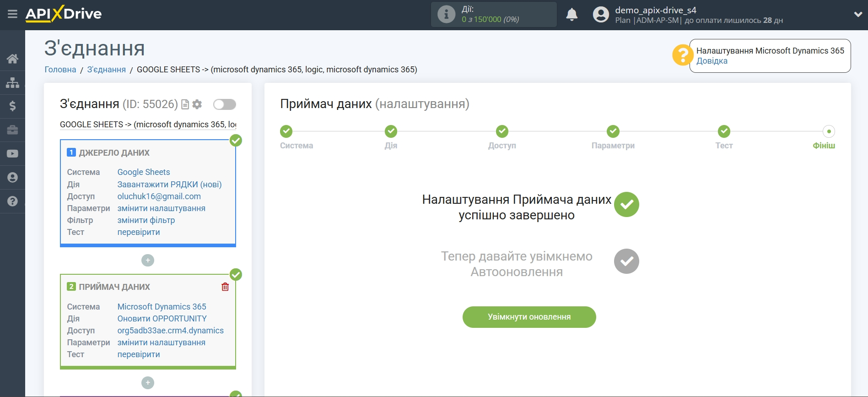Open Завантажити РЯДКИ (нові) action

point(169,185)
